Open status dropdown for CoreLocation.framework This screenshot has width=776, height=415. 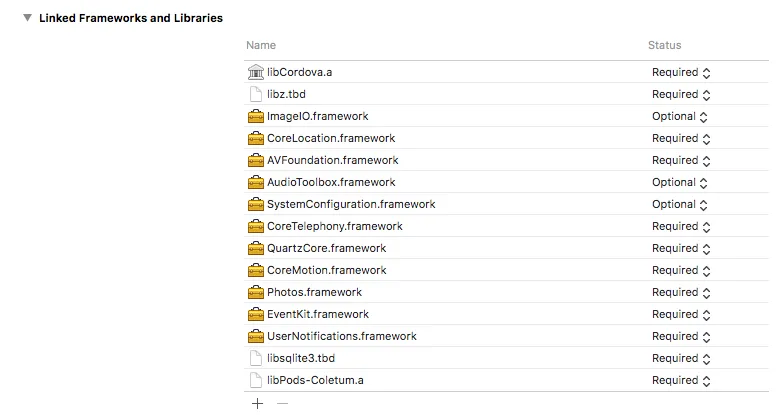tap(681, 138)
